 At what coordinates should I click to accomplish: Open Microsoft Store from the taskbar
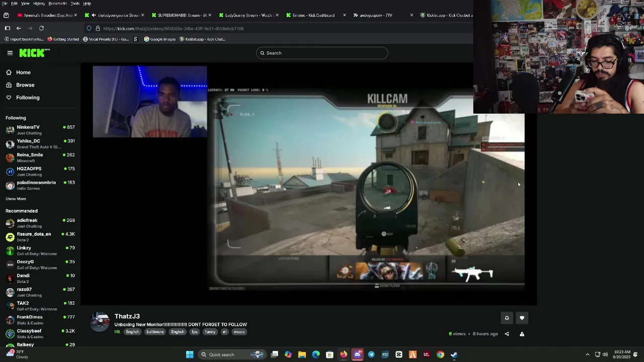click(330, 354)
